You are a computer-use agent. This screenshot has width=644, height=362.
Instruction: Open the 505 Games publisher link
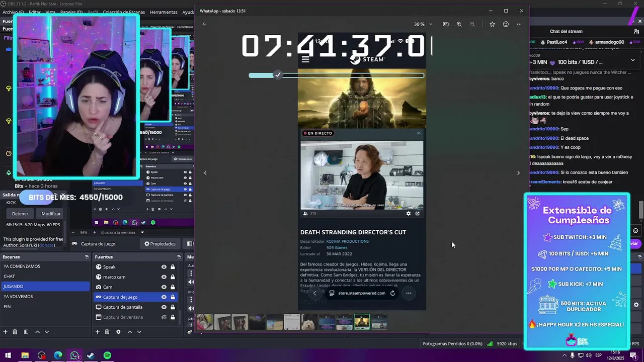click(337, 247)
